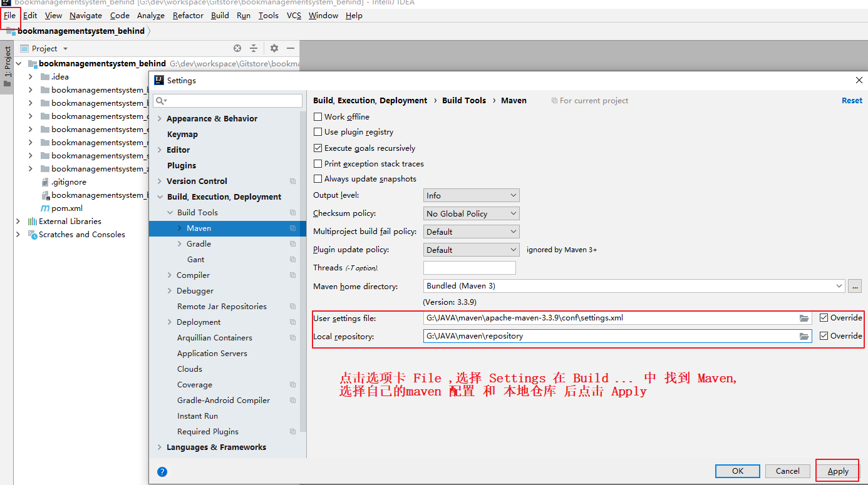This screenshot has height=485, width=868.
Task: Click the .idea folder icon
Action: tap(45, 77)
